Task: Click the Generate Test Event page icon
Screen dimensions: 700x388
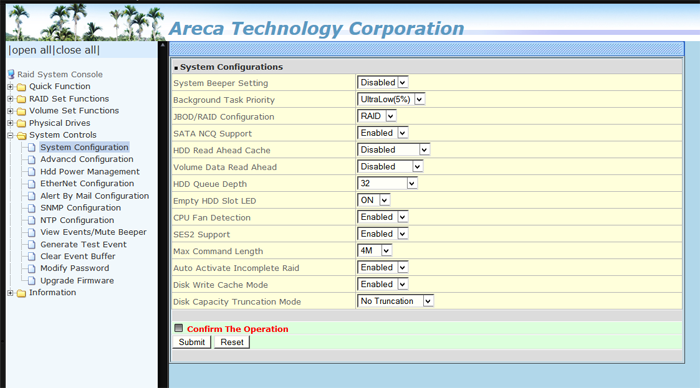Action: (32, 244)
